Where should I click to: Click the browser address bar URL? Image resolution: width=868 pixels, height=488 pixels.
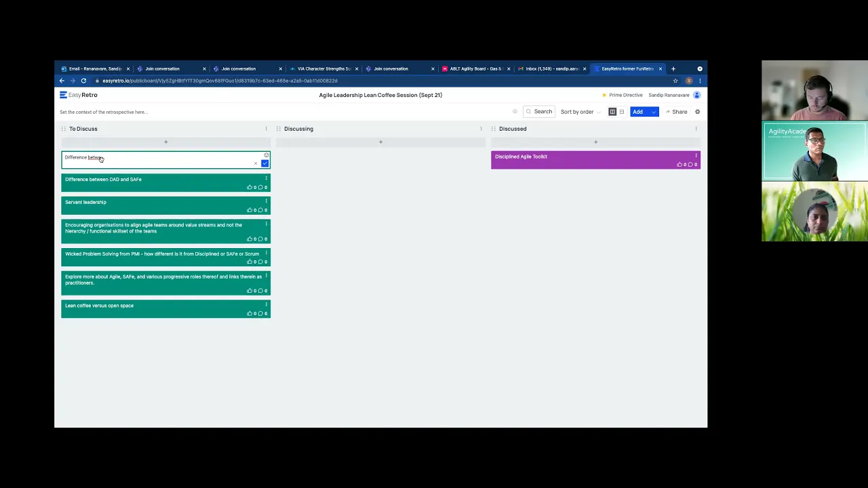[x=220, y=81]
